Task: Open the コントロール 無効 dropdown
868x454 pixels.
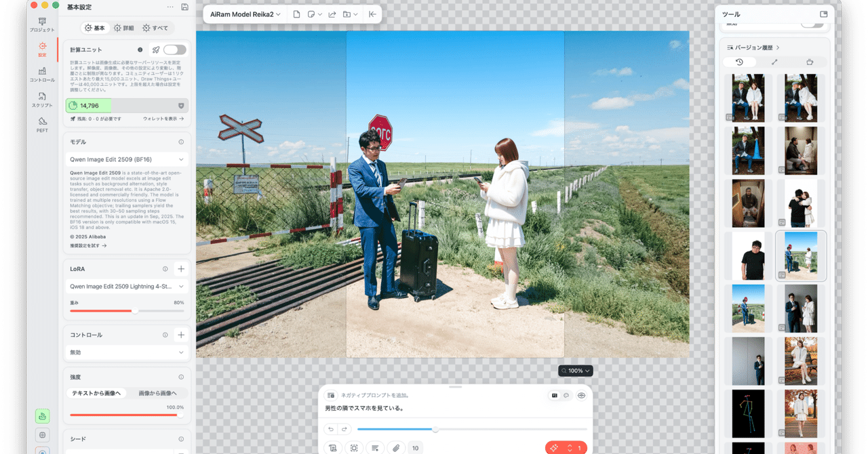Action: [x=127, y=352]
